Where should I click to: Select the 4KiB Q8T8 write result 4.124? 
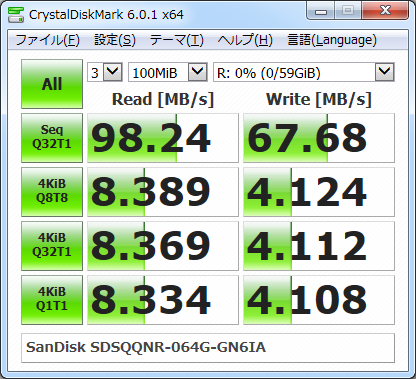click(319, 192)
